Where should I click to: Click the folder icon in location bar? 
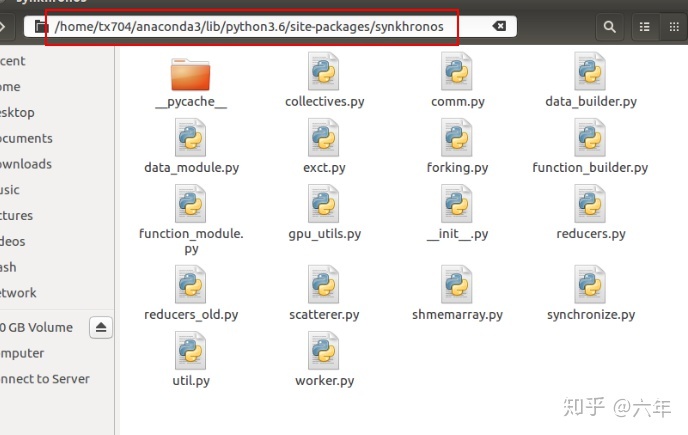pos(41,26)
